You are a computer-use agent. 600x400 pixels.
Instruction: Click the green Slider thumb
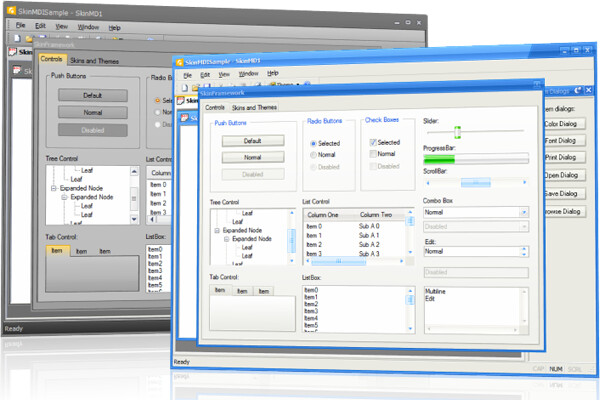(x=457, y=132)
